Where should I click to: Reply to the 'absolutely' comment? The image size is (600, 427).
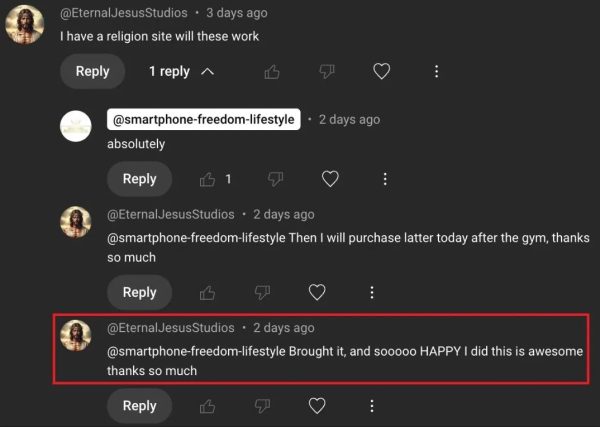pyautogui.click(x=139, y=179)
